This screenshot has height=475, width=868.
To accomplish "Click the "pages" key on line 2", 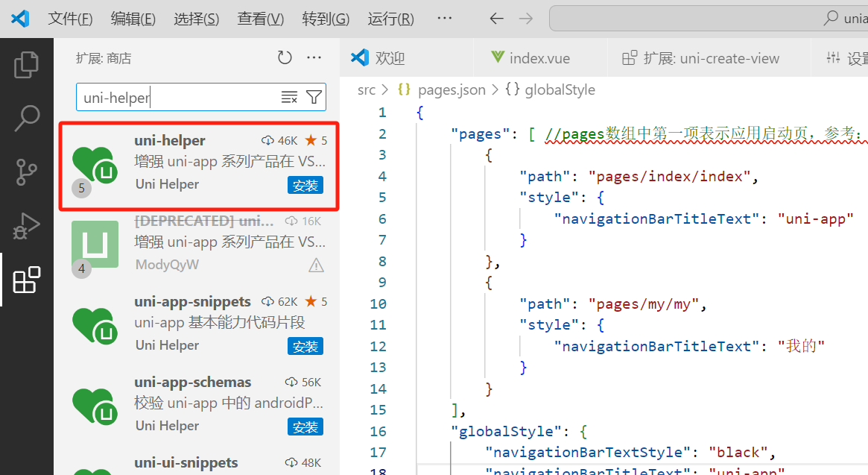I will [x=481, y=134].
